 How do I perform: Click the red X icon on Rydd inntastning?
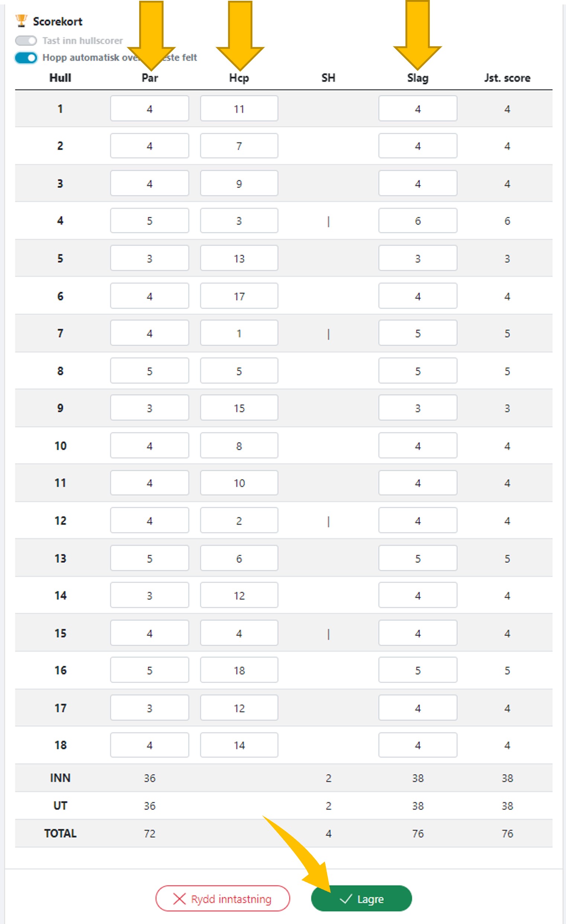click(x=179, y=898)
